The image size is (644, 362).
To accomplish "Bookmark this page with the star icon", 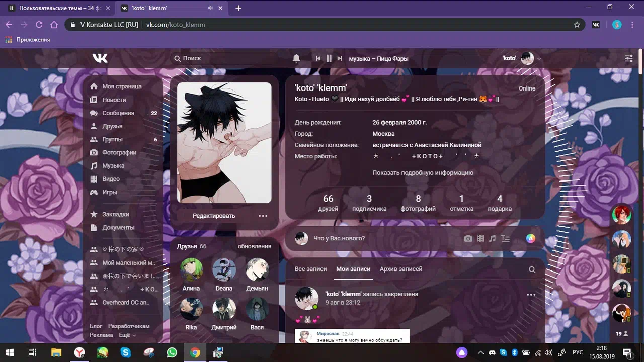I will click(x=577, y=25).
